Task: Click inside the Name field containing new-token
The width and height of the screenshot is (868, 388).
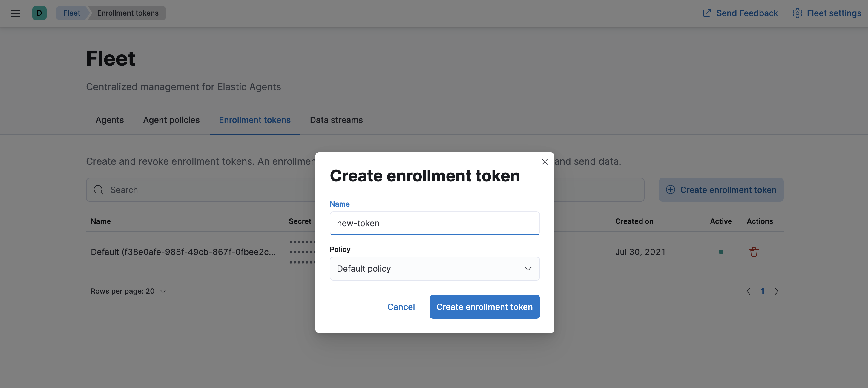Action: click(434, 223)
